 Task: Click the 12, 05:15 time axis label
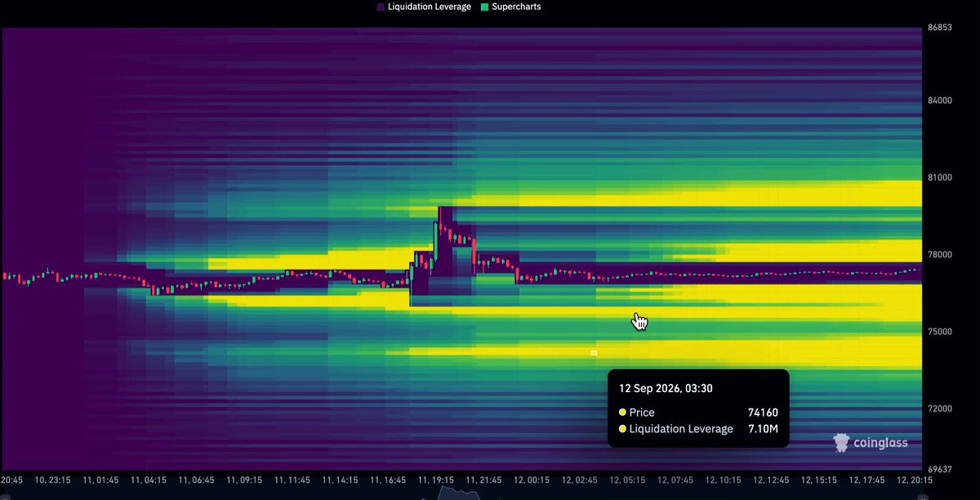click(x=629, y=480)
